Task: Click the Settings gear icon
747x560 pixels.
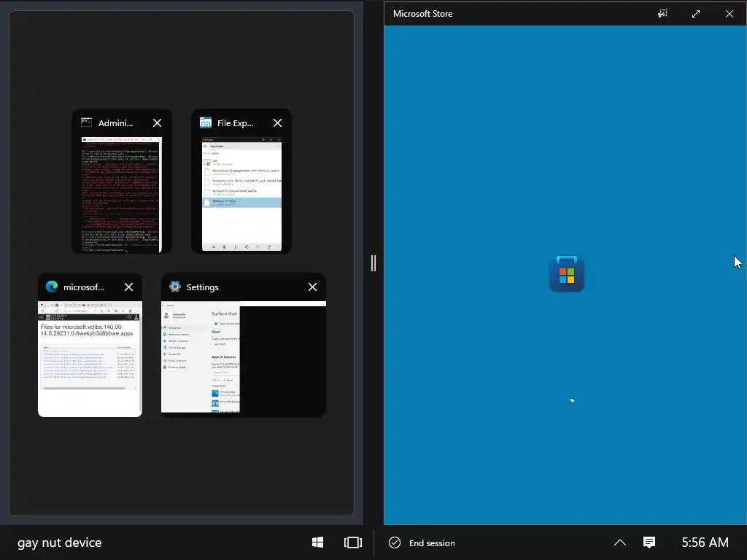Action: pos(175,286)
